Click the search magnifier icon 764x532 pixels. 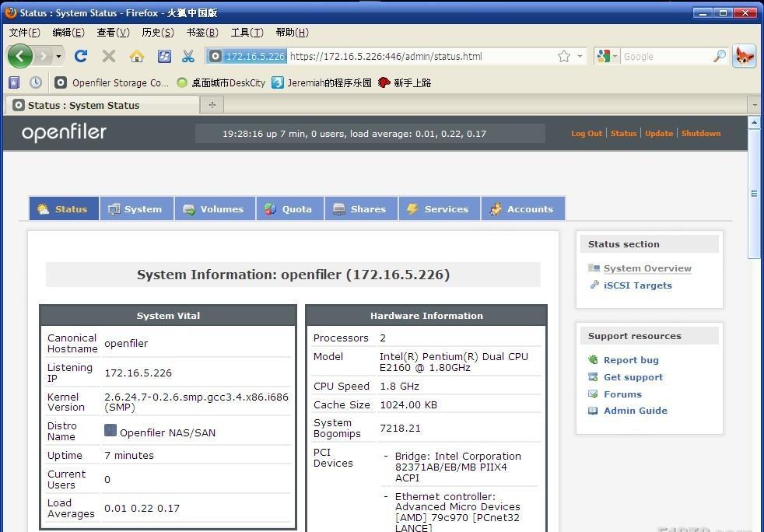[719, 57]
